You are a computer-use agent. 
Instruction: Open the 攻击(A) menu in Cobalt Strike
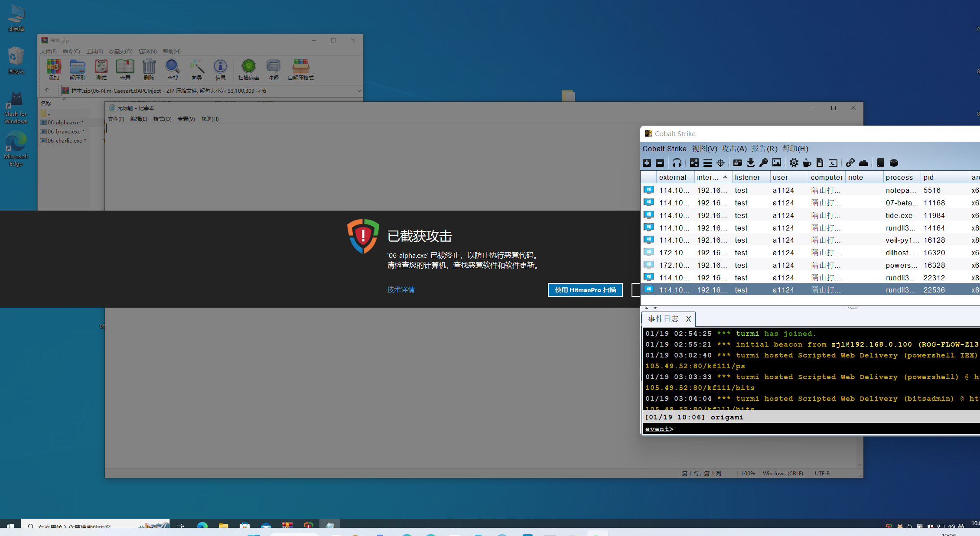[734, 149]
